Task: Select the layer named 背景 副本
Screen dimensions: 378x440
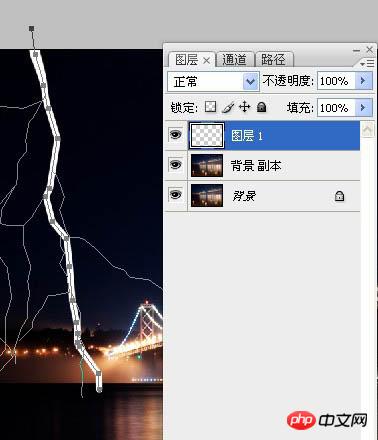Action: (256, 166)
